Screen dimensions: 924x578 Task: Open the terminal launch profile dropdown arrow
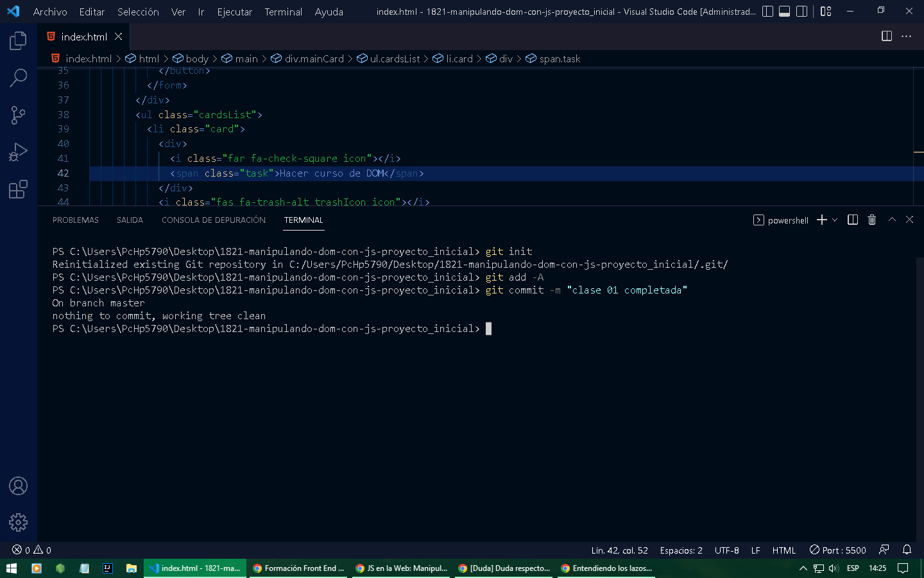pyautogui.click(x=835, y=220)
